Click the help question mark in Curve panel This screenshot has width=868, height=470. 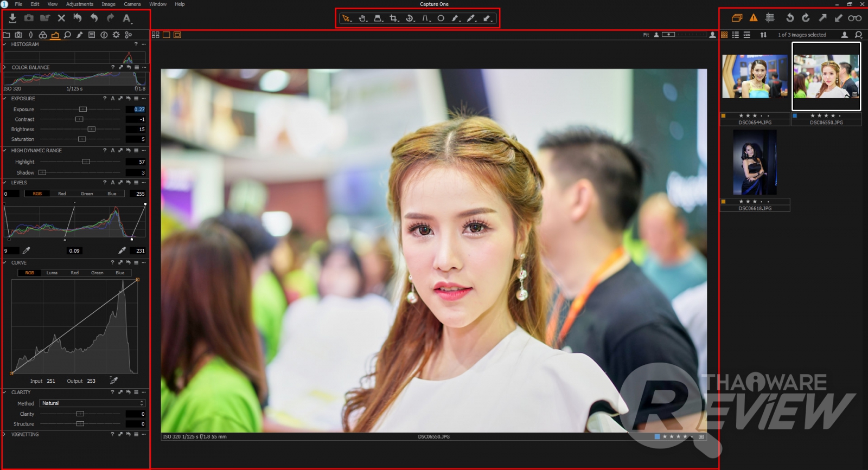pos(113,262)
